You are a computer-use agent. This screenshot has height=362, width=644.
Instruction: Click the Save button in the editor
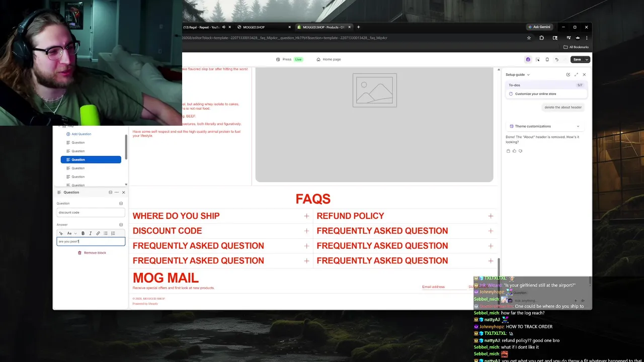click(577, 59)
